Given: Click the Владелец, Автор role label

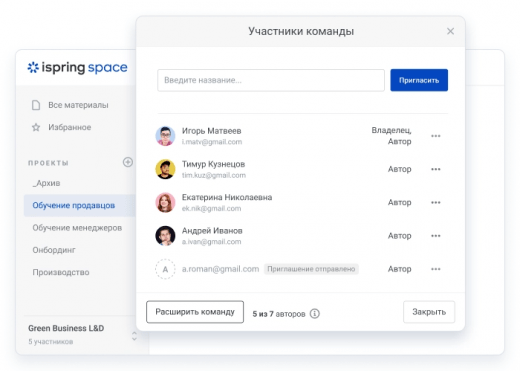Looking at the screenshot, I should 392,136.
